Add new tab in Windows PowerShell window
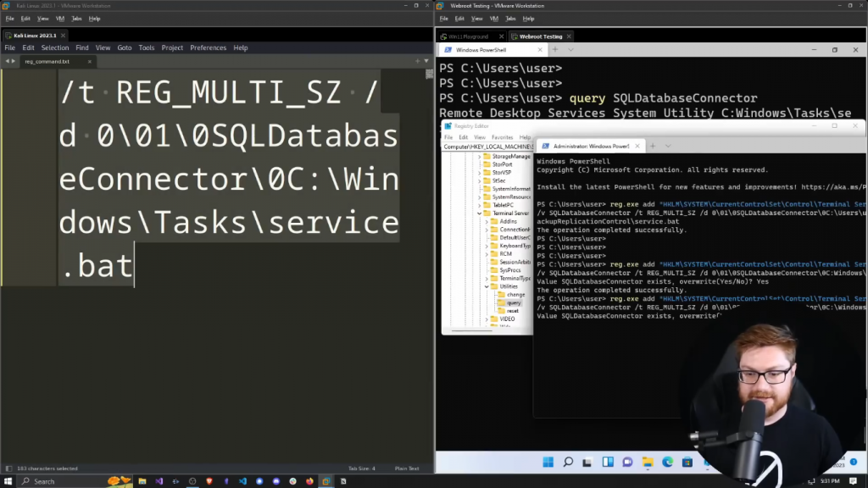The width and height of the screenshot is (868, 488). [555, 50]
